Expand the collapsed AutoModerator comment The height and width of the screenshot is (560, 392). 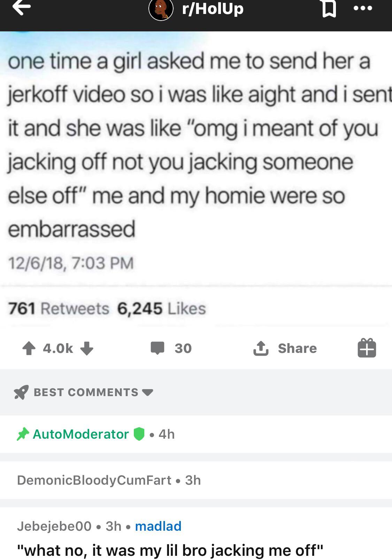coord(196,434)
